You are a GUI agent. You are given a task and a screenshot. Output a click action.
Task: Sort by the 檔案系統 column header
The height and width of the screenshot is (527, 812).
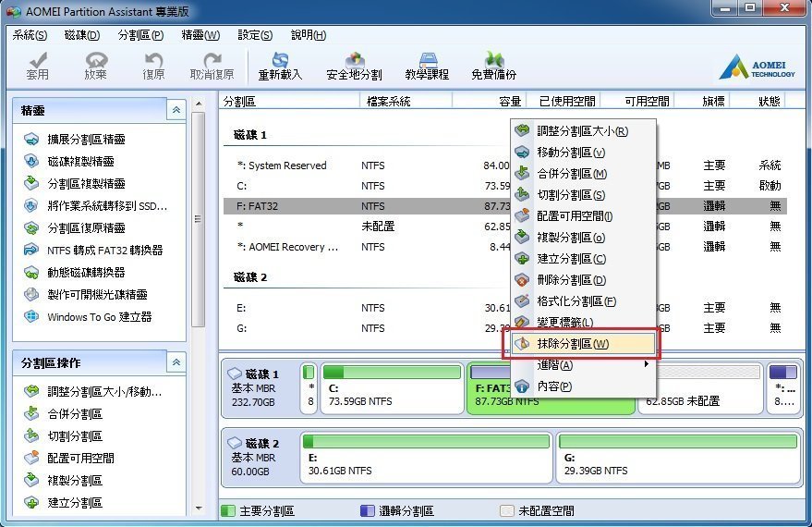pos(406,101)
